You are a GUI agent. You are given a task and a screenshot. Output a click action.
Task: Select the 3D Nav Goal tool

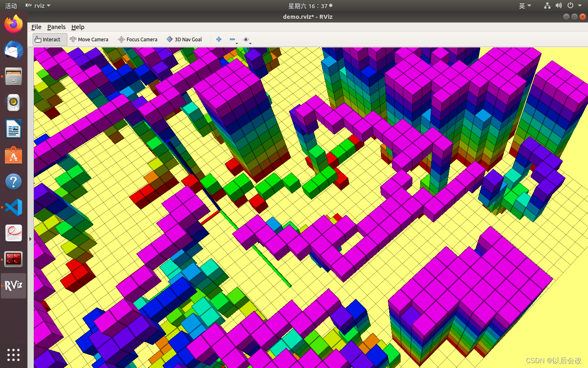pyautogui.click(x=184, y=39)
